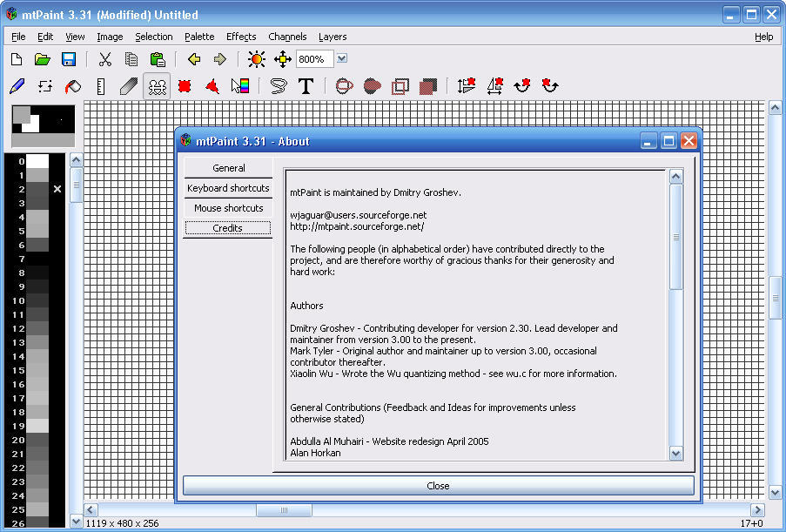Open the Layers menu
This screenshot has height=532, width=786.
pos(333,37)
